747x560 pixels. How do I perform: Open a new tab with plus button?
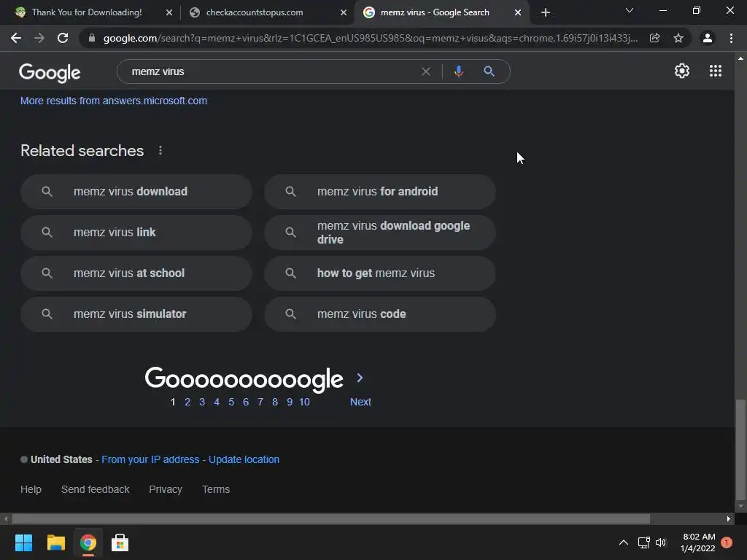[x=546, y=12]
